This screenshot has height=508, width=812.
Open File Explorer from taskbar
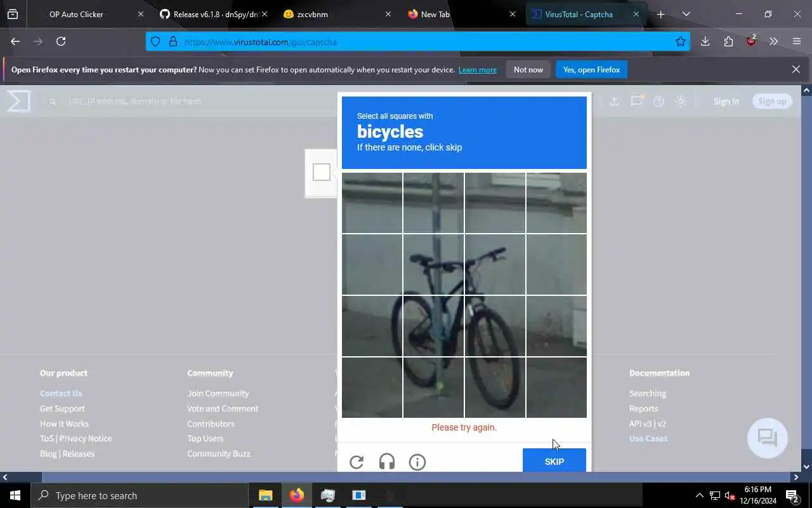265,495
